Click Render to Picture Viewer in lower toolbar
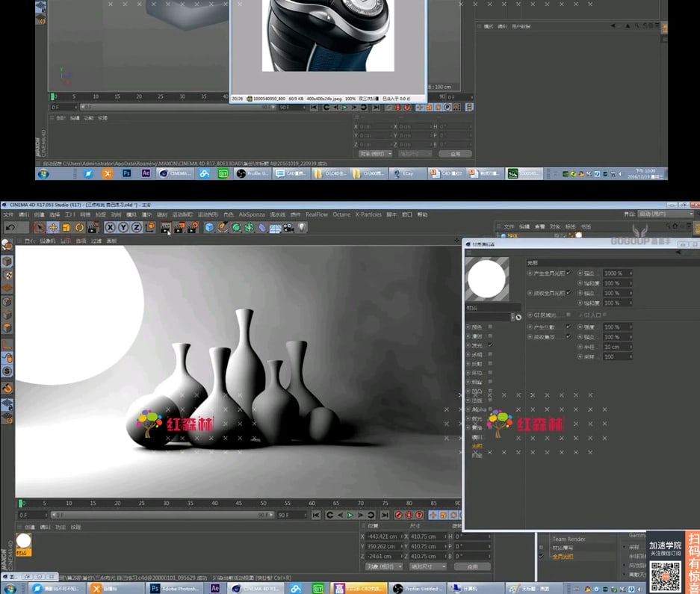The width and height of the screenshot is (700, 594). point(179,227)
